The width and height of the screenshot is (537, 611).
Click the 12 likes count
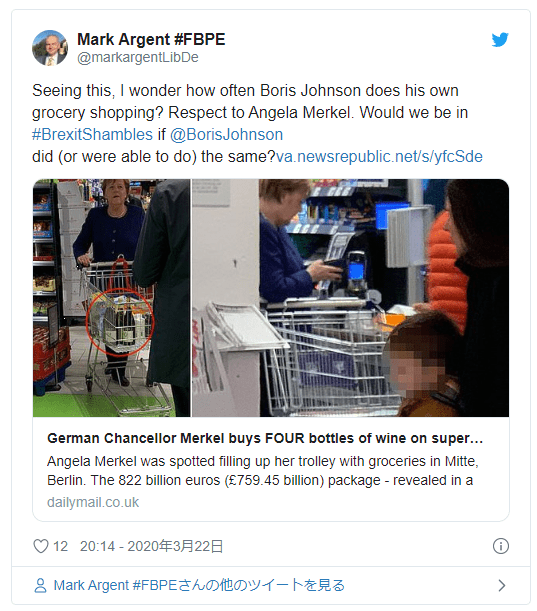[x=60, y=546]
